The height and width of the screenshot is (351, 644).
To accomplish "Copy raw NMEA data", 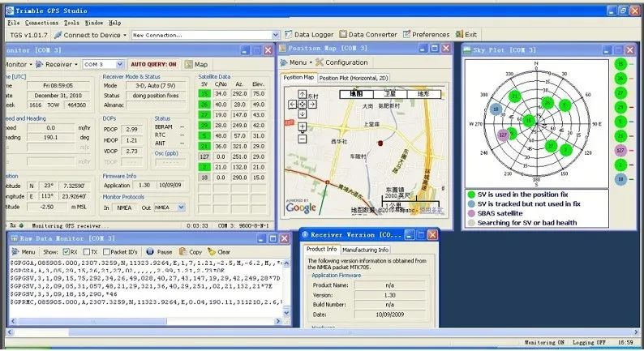I will pos(195,252).
